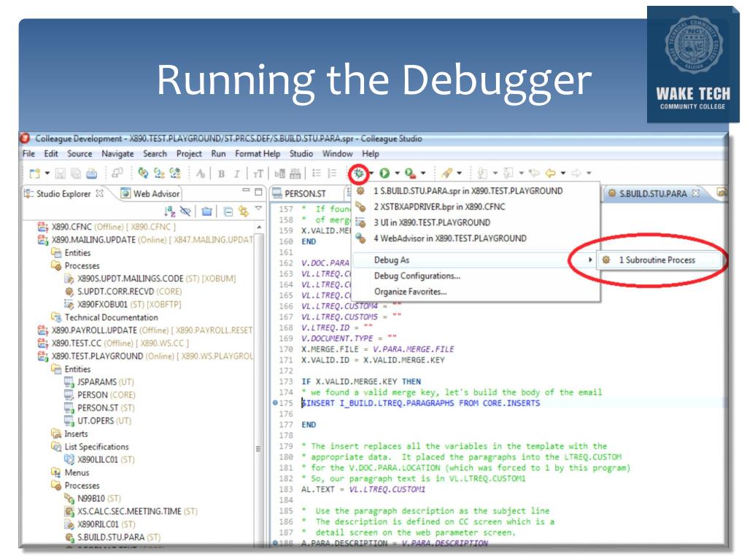Click the tT text size icon
Image resolution: width=747 pixels, height=560 pixels.
258,174
